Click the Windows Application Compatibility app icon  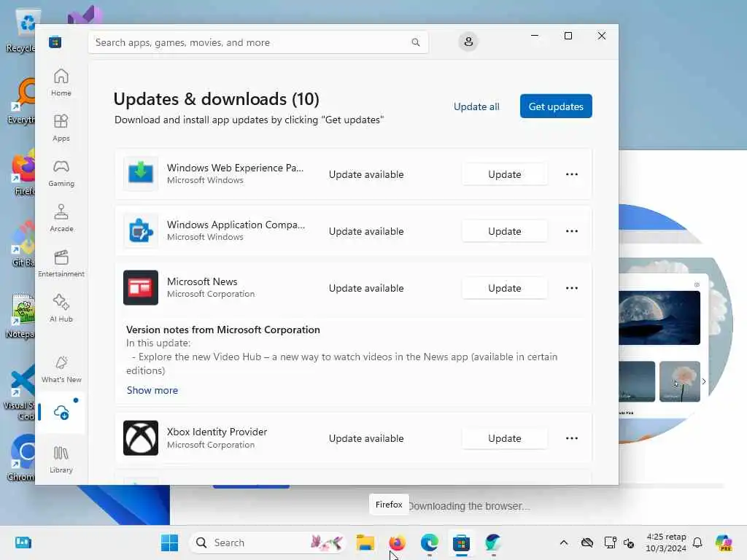tap(141, 231)
